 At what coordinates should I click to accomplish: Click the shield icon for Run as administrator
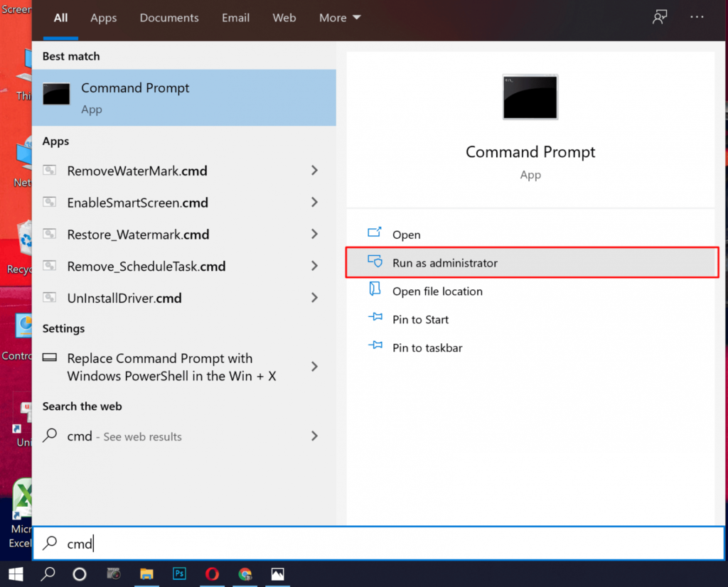[x=375, y=261]
